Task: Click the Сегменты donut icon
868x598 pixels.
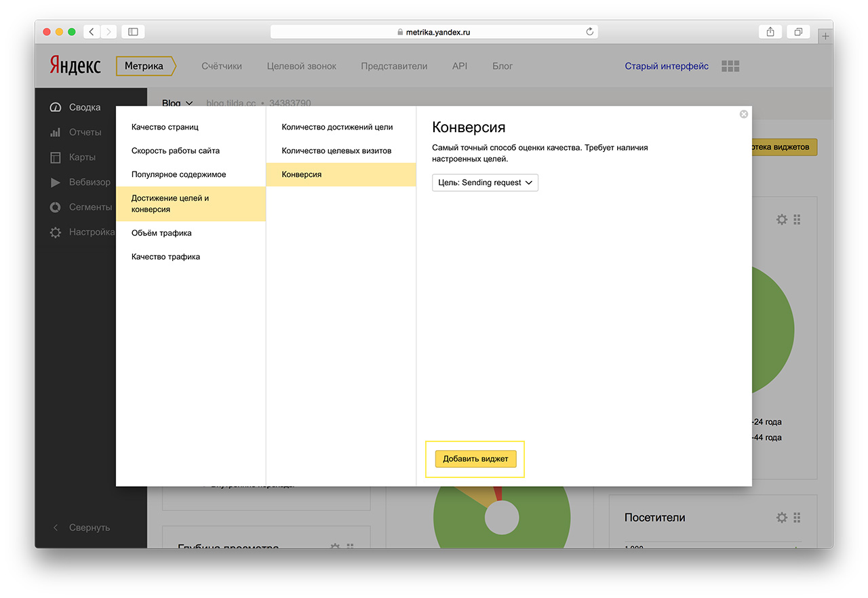Action: click(56, 207)
